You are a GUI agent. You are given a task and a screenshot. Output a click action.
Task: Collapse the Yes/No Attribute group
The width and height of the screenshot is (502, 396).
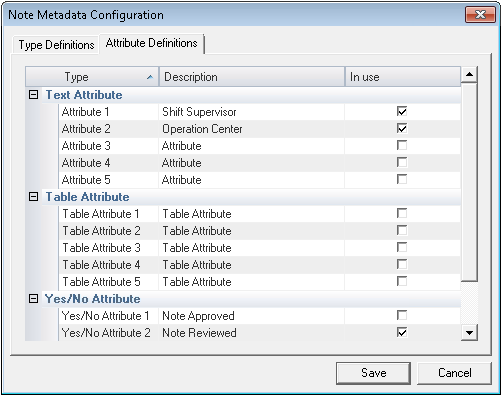tap(33, 299)
